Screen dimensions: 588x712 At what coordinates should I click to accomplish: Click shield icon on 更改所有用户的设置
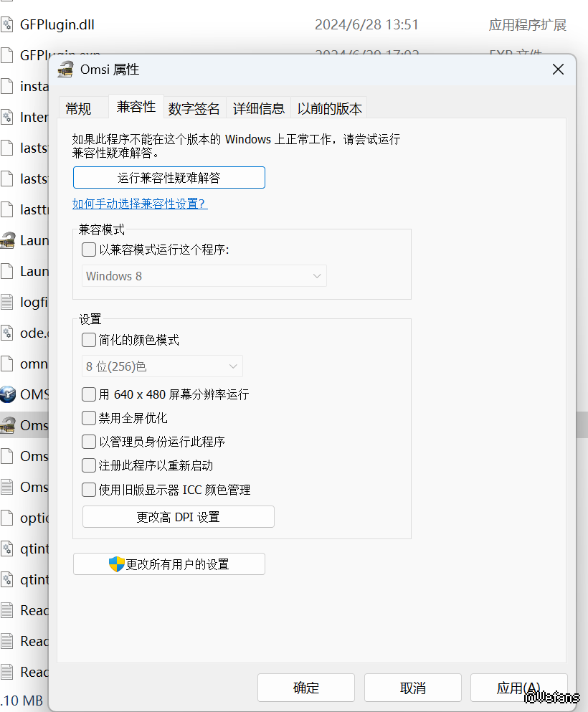coord(117,564)
